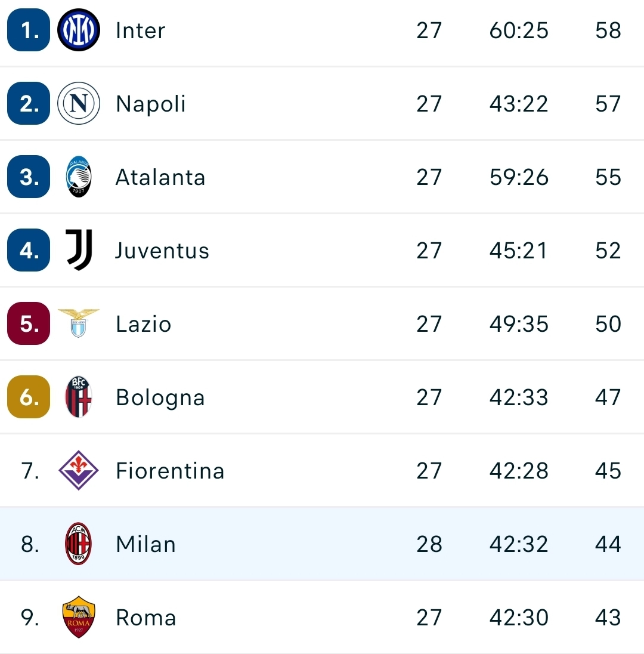Click the gold rank 6 badge

(x=29, y=397)
